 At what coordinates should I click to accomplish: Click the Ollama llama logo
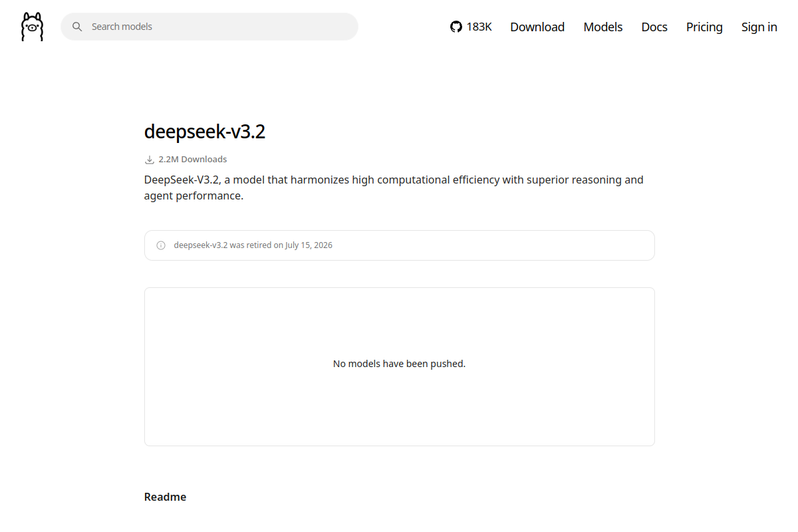32,27
